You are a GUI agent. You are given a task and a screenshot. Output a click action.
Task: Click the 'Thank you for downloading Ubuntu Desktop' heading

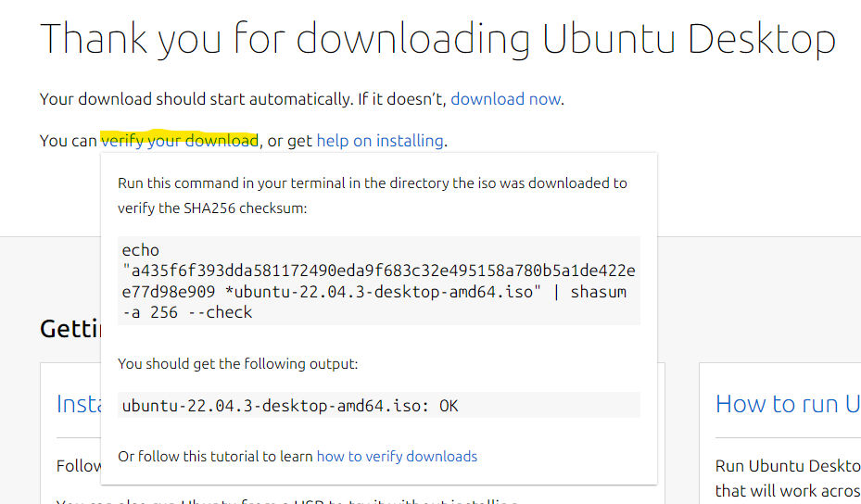[x=437, y=38]
